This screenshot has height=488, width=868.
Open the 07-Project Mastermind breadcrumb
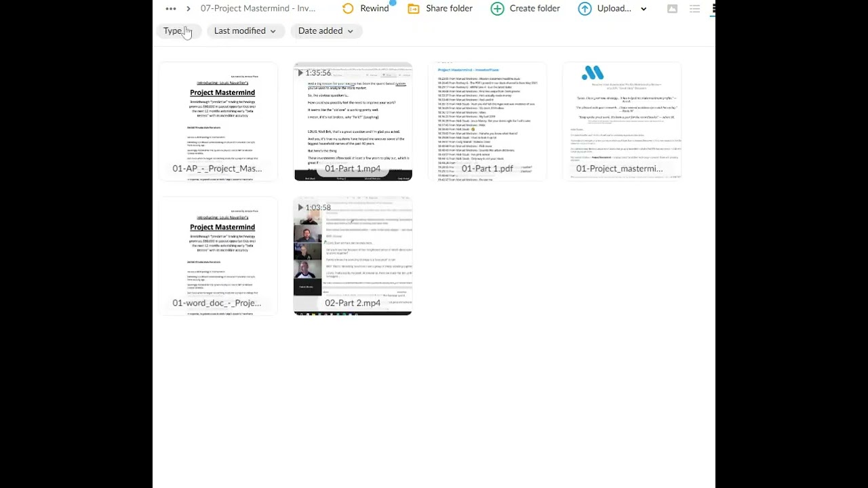pos(258,9)
